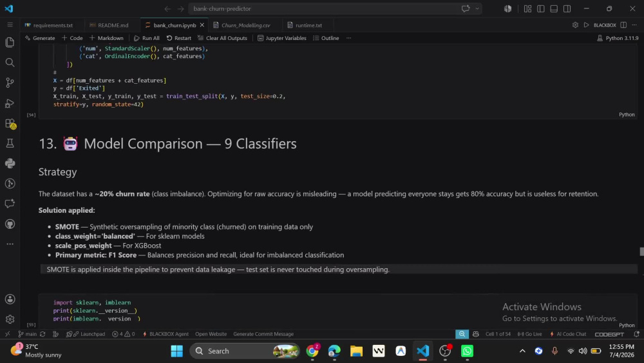Viewport: 644px width, 363px height.
Task: Add a Markdown cell
Action: point(106,38)
